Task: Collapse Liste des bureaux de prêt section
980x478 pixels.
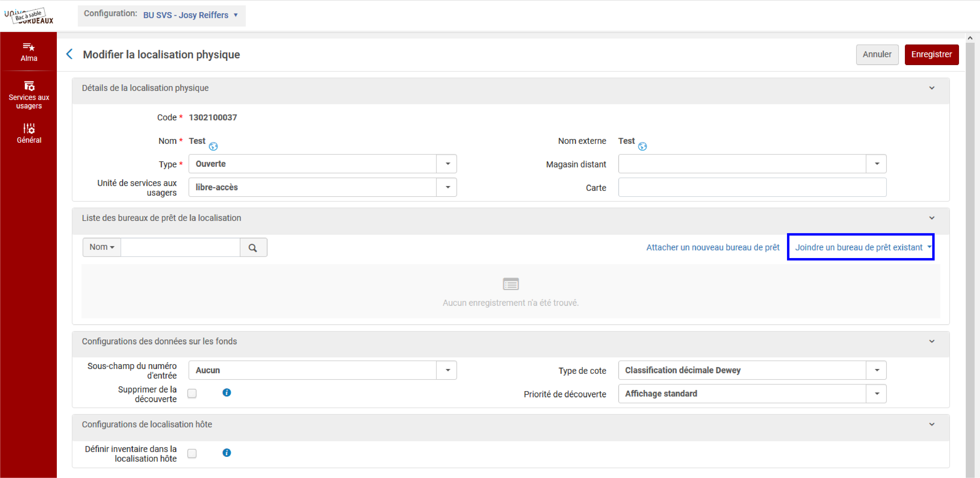Action: pos(932,218)
